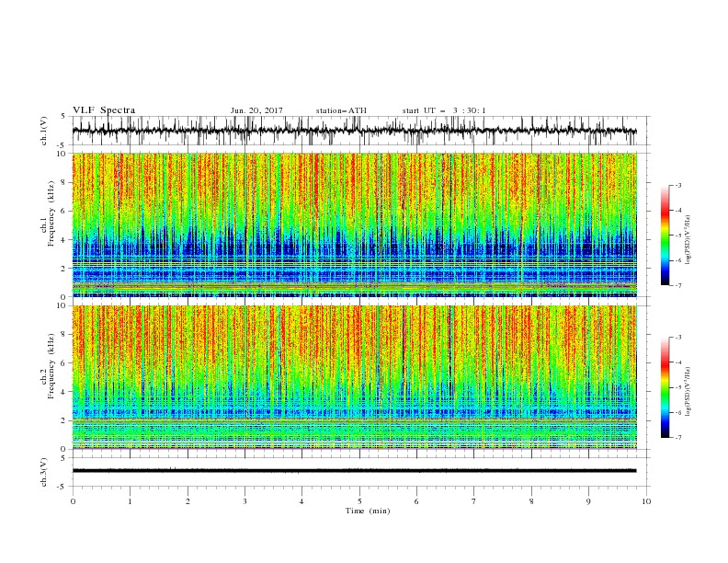Click the 'ch.3(V)' waveform axis label
Viewport: 728px width, 563px height.
point(44,472)
